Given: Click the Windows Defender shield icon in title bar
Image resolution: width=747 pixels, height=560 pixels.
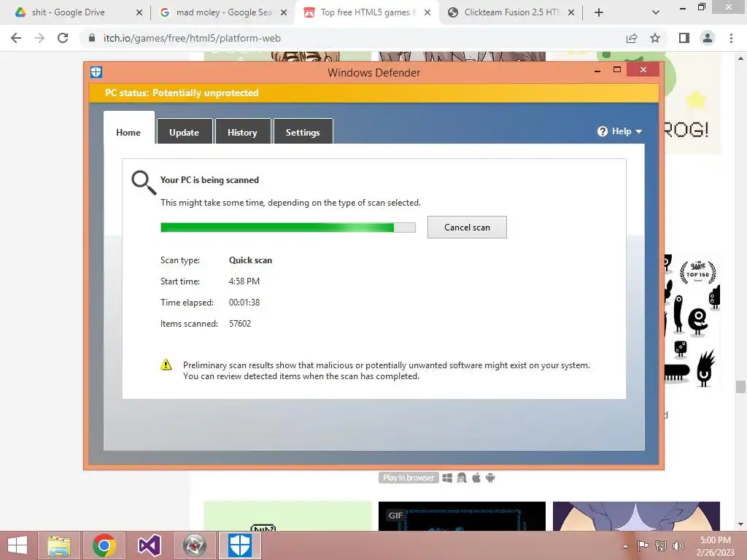Looking at the screenshot, I should [96, 72].
